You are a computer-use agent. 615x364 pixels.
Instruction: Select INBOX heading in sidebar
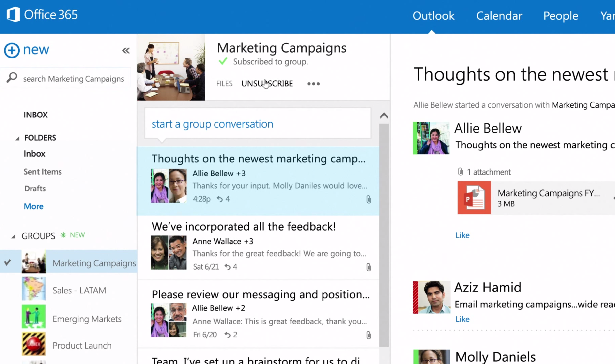pos(35,115)
